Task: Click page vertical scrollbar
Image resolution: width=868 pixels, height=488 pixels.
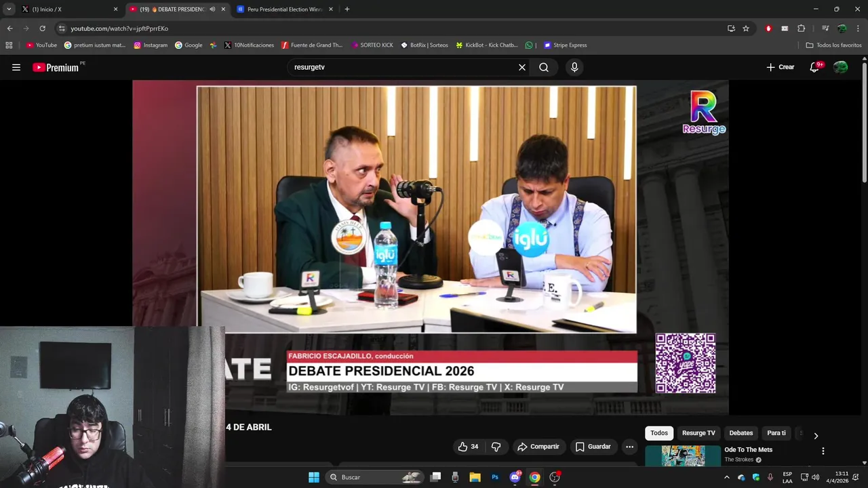Action: tap(865, 122)
